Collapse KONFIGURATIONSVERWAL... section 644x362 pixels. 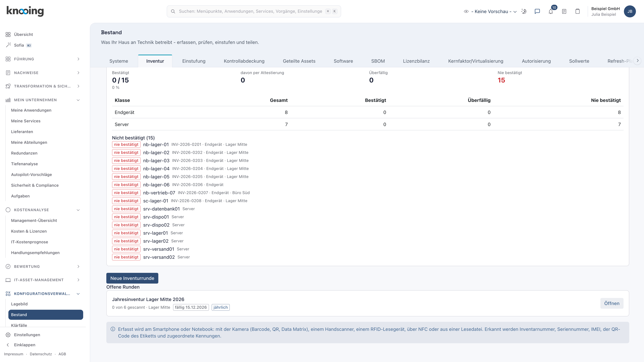(x=43, y=294)
